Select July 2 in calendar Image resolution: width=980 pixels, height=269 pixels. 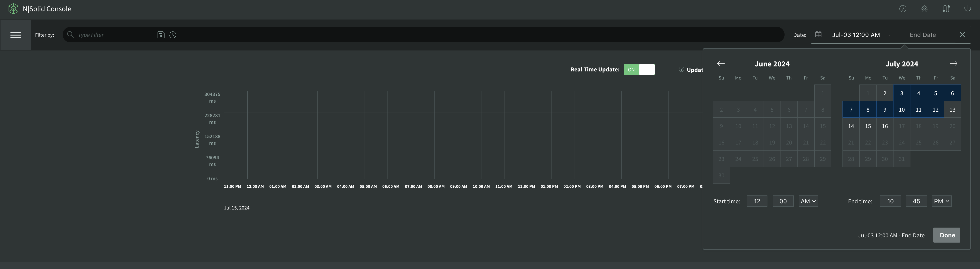(885, 93)
